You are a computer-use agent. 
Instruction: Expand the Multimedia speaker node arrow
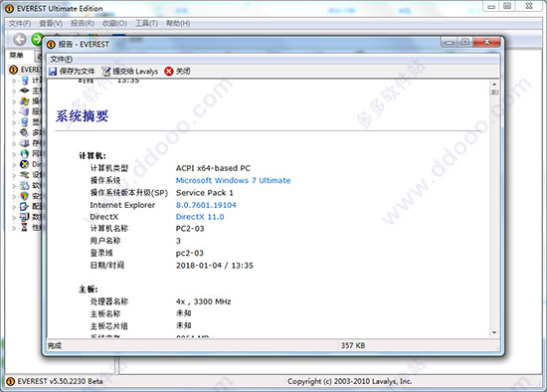pyautogui.click(x=14, y=133)
